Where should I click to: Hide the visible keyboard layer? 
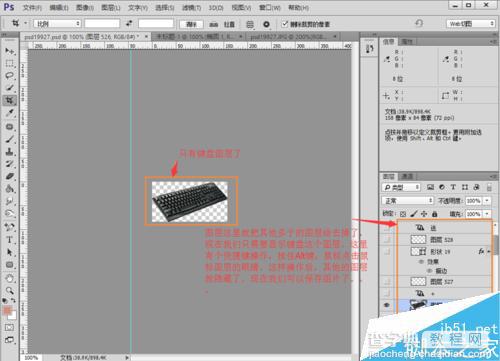click(x=387, y=305)
